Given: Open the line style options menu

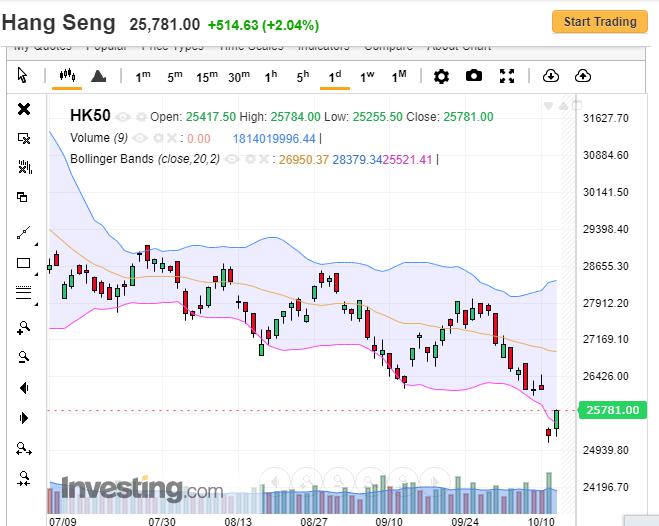Looking at the screenshot, I should click(24, 293).
